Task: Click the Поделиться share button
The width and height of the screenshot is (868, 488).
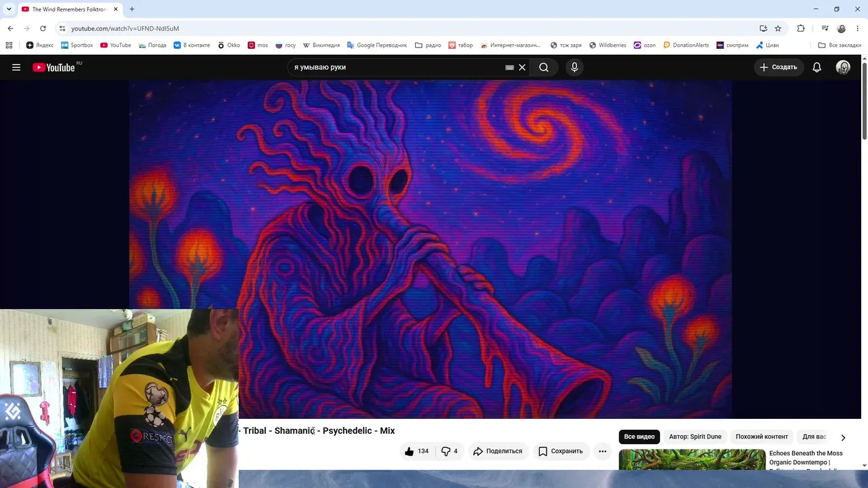Action: [498, 451]
